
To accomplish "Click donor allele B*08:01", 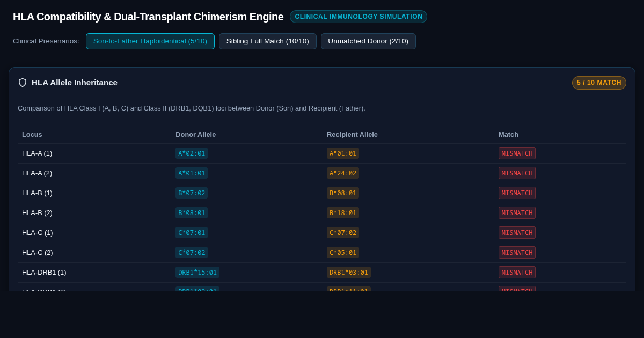I will point(192,213).
